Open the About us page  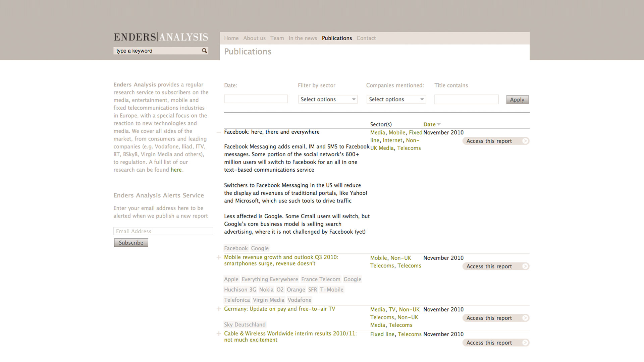pyautogui.click(x=254, y=38)
